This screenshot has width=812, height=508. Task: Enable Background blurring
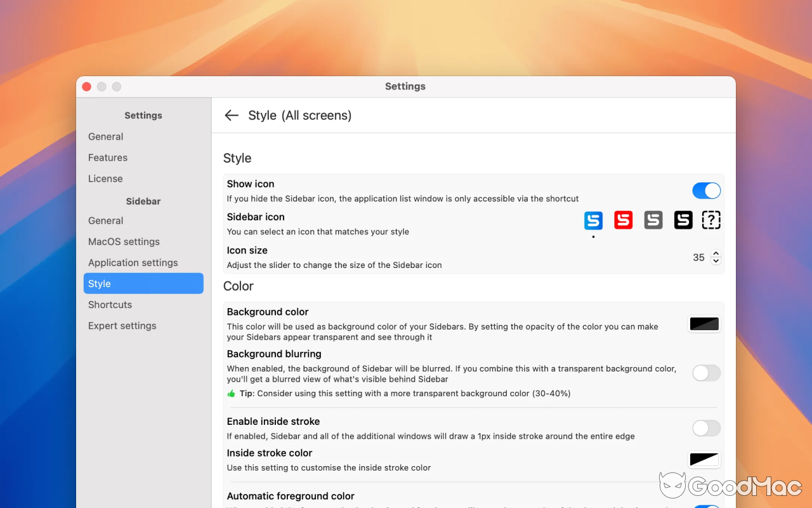(x=706, y=373)
